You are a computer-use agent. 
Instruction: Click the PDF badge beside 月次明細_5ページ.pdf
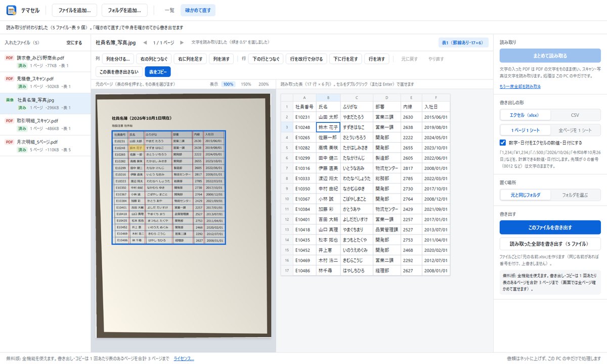coord(10,142)
